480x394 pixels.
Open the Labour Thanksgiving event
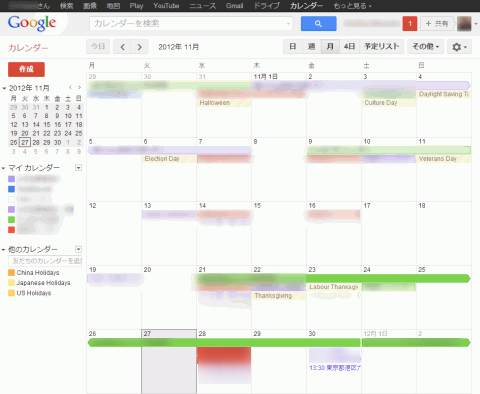point(334,287)
